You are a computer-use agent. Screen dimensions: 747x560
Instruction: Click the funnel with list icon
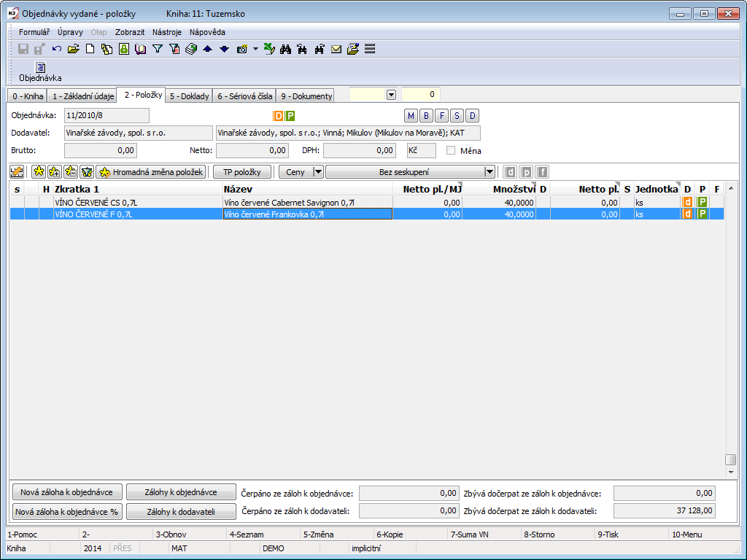(174, 49)
